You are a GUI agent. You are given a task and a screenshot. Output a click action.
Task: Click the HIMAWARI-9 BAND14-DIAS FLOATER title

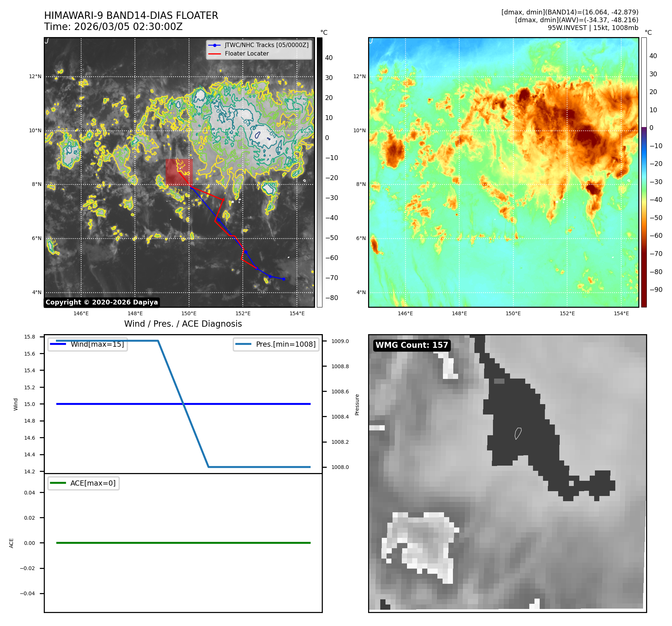click(x=131, y=16)
